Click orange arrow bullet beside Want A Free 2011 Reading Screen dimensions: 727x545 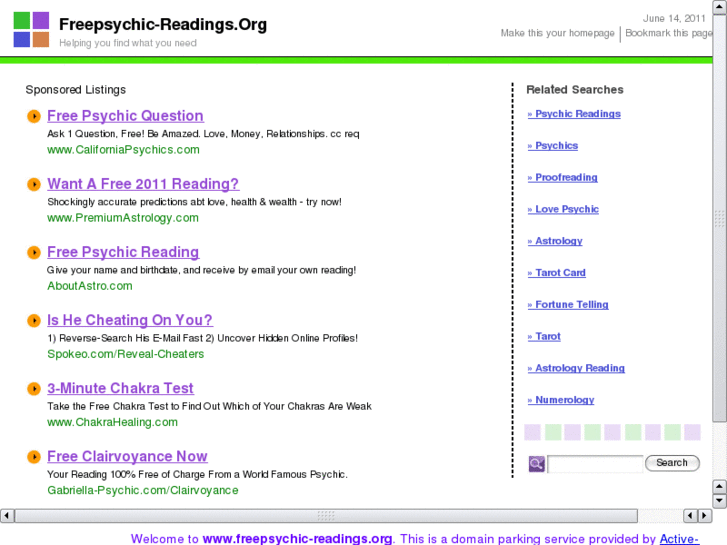click(34, 184)
